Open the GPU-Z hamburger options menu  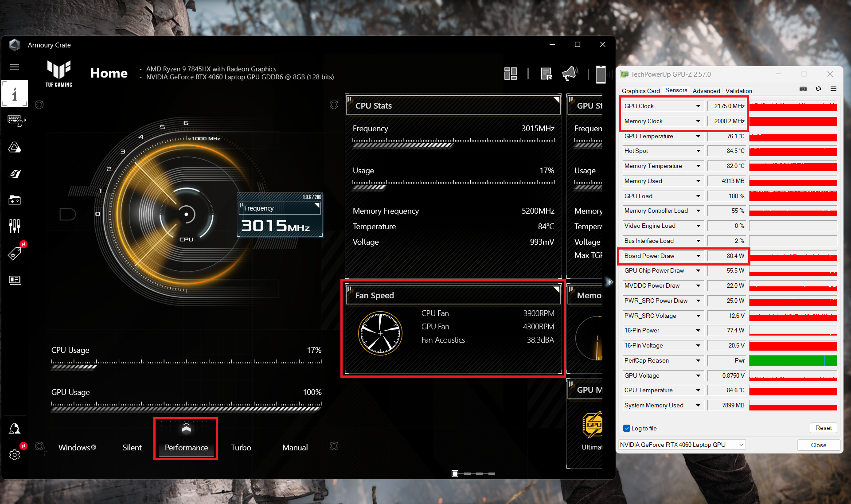point(833,89)
